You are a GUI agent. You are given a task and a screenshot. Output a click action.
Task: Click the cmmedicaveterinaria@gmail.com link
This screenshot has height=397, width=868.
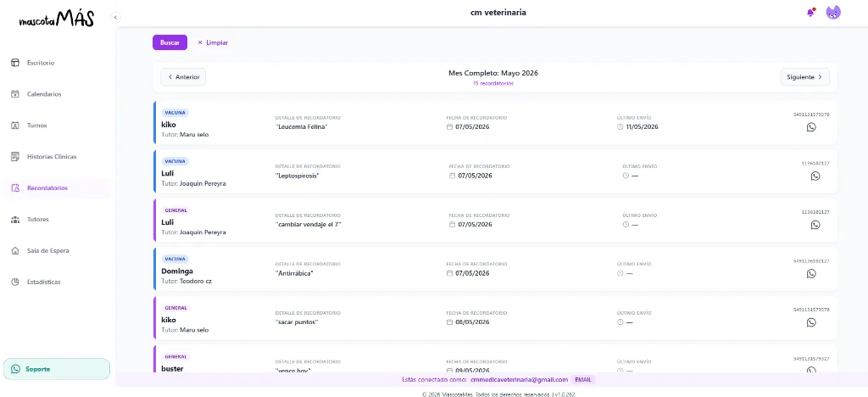(520, 380)
